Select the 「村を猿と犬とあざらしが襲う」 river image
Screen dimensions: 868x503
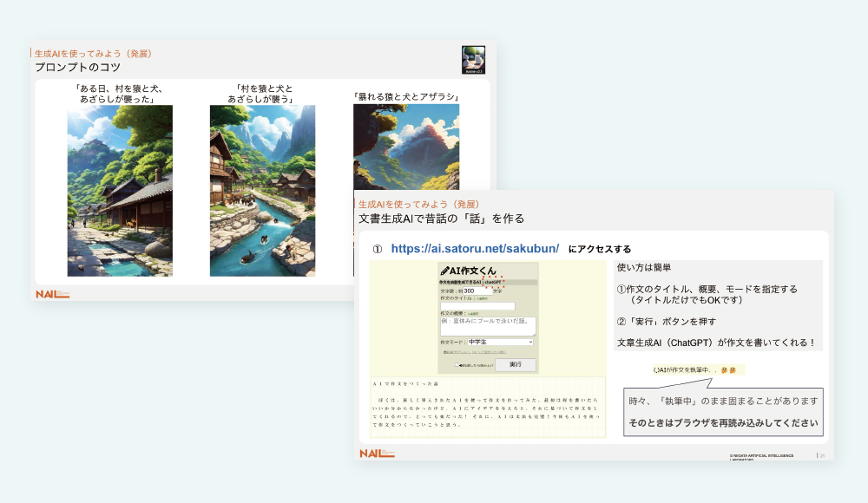click(x=262, y=191)
